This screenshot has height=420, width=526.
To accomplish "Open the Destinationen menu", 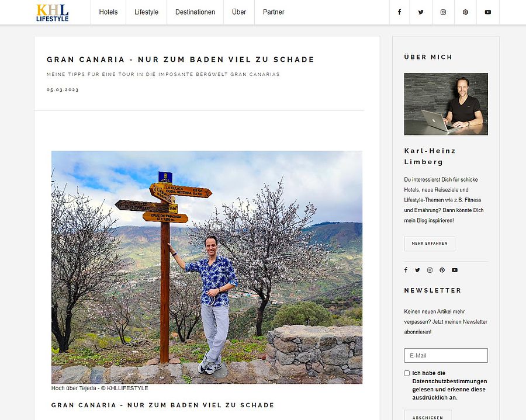I will 195,12.
